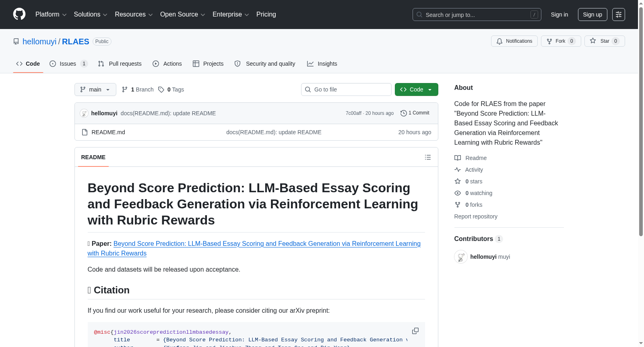Open contributor hellomuyi avatar

(461, 257)
